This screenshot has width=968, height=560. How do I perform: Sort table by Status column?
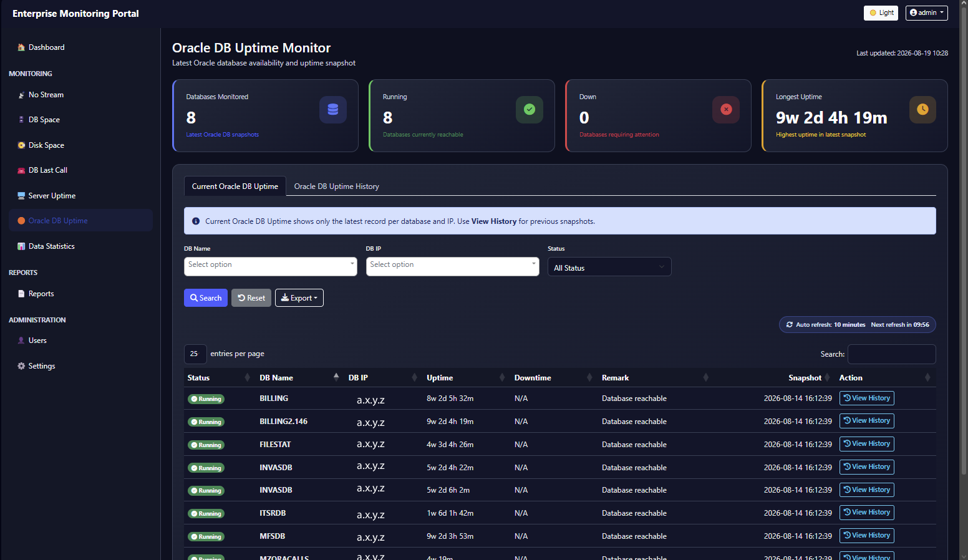(220, 378)
